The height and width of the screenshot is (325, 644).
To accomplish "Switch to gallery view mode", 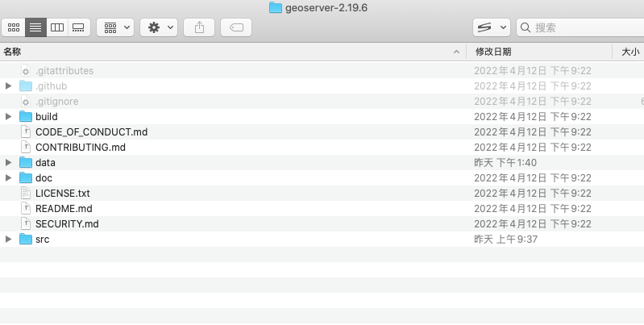I will pyautogui.click(x=78, y=27).
